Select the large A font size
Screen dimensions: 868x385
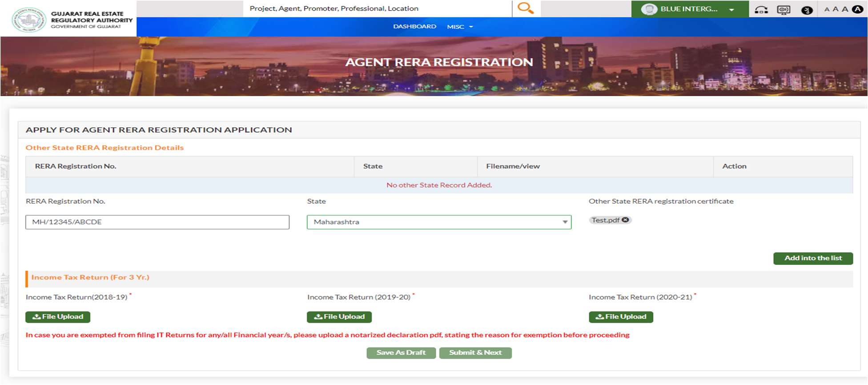(845, 9)
